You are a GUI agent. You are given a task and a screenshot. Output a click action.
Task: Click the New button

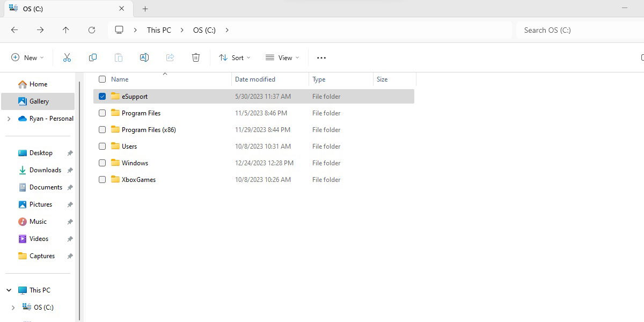click(27, 57)
